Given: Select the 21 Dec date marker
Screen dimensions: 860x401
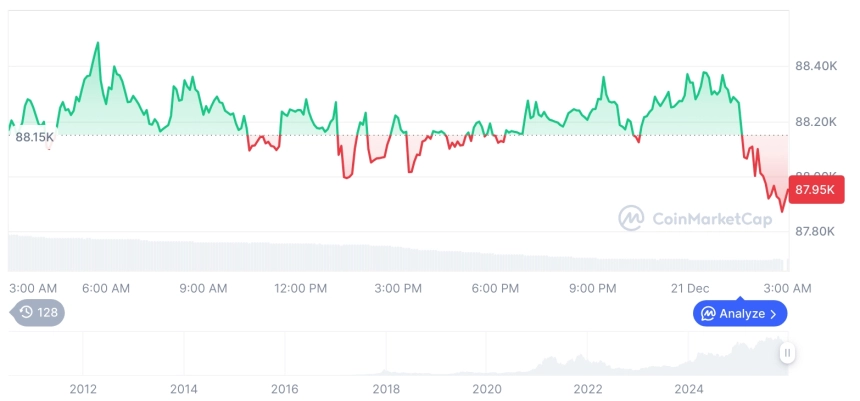Looking at the screenshot, I should click(690, 288).
